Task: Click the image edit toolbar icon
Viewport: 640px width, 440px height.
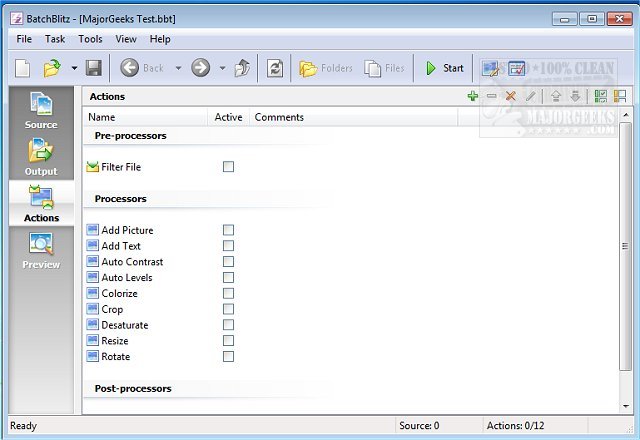Action: coord(490,68)
